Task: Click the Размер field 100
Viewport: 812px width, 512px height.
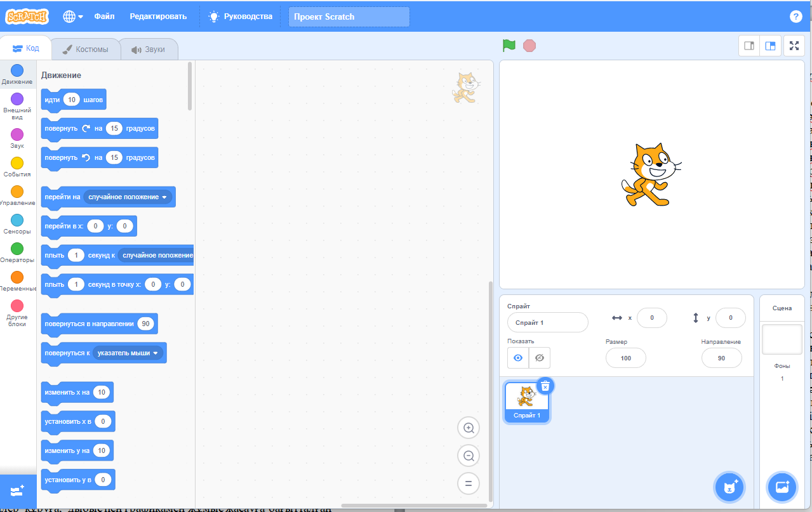Action: click(626, 358)
